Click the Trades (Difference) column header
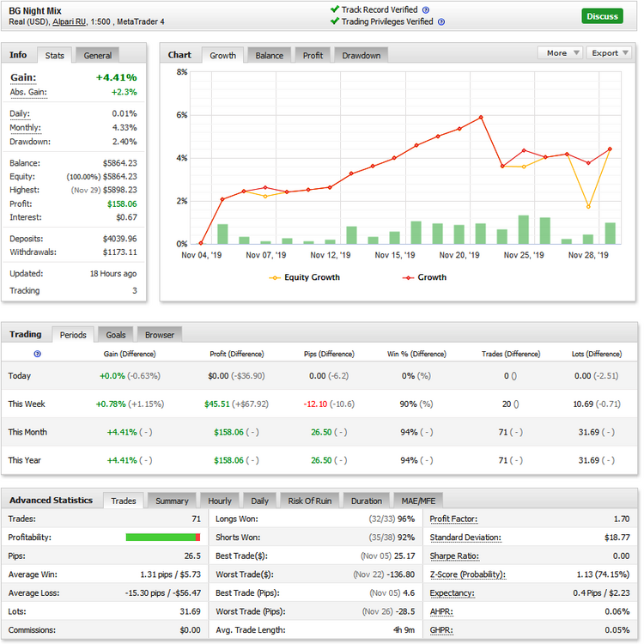 tap(511, 354)
